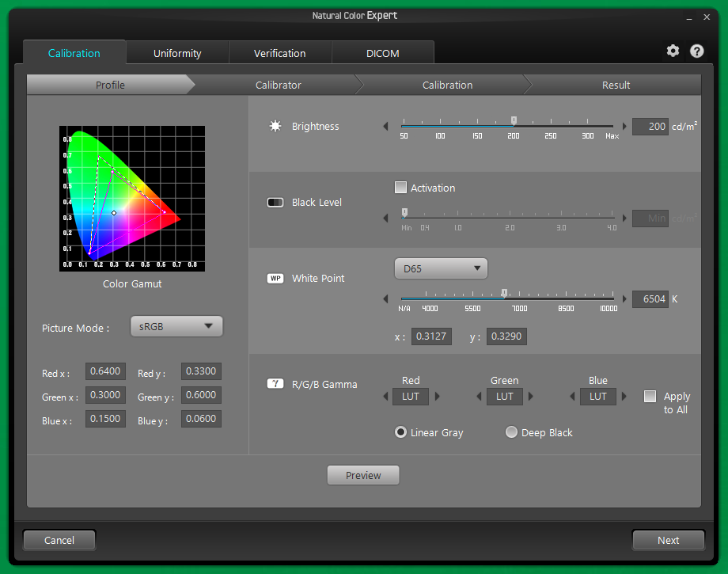The height and width of the screenshot is (574, 728).
Task: Open the Picture Mode sRGB dropdown
Action: click(176, 326)
